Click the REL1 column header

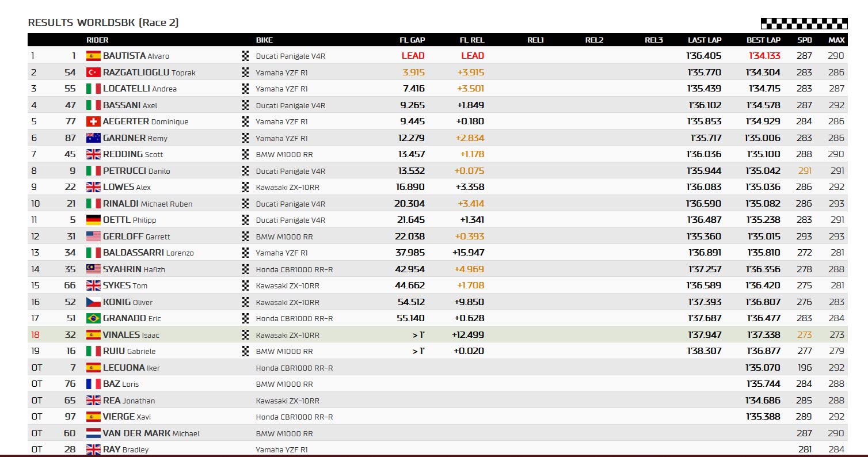click(x=535, y=40)
